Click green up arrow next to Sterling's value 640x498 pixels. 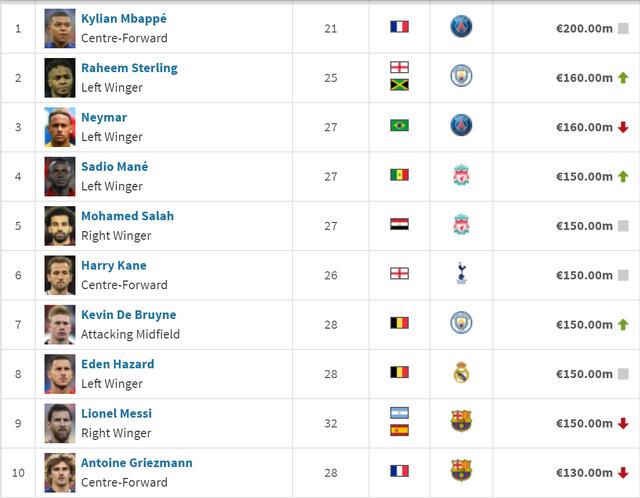tap(623, 78)
